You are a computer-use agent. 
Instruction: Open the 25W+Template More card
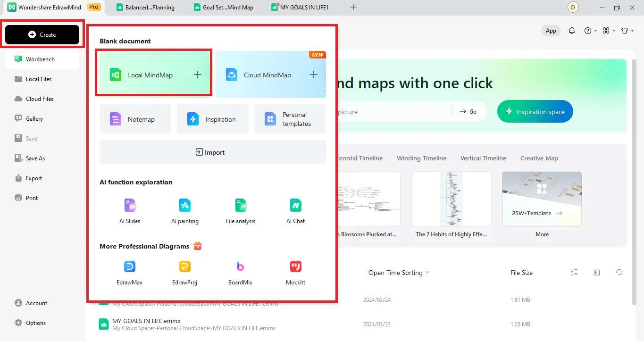click(542, 199)
